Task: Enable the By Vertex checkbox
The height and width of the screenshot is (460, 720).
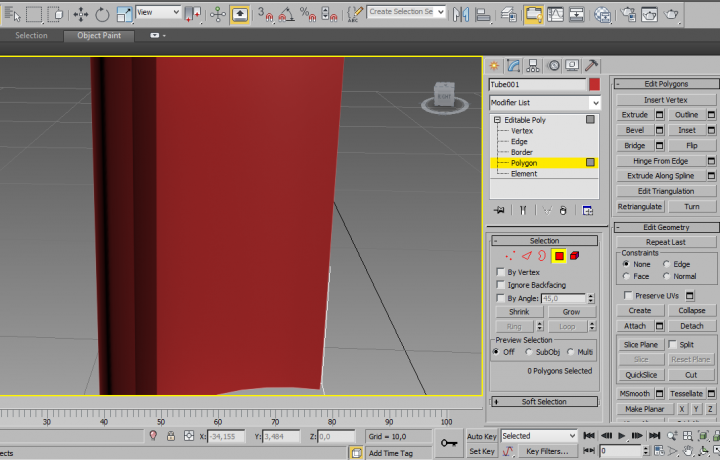Action: (x=501, y=272)
